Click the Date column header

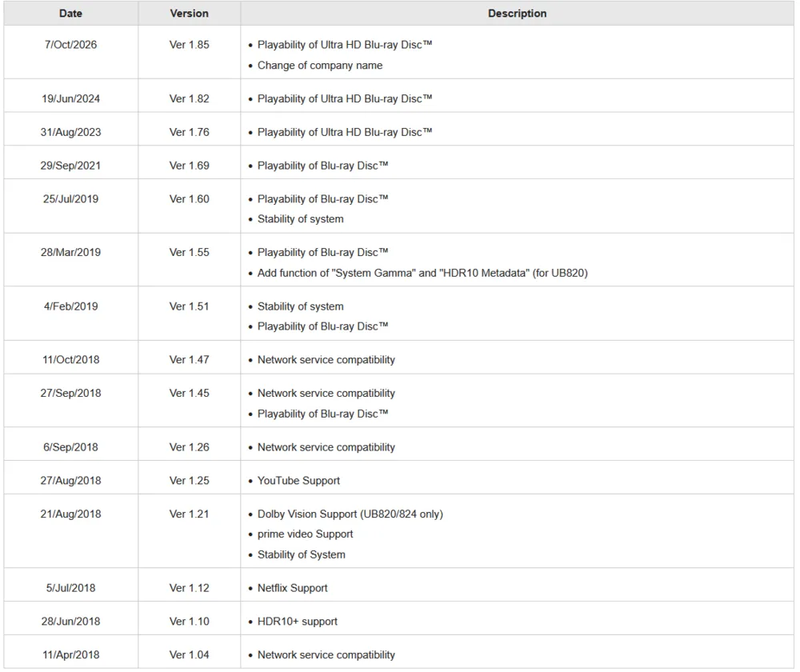[x=70, y=14]
